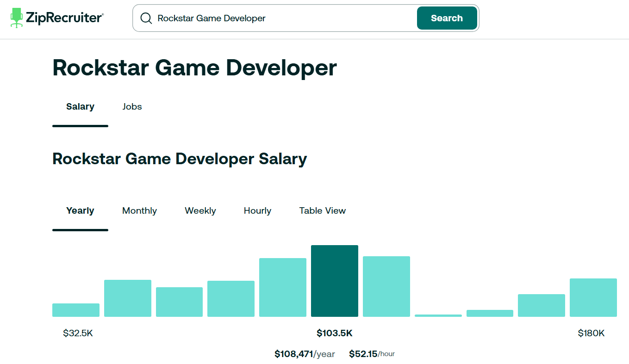Click the dark highlighted $103.5K bar

coord(335,281)
